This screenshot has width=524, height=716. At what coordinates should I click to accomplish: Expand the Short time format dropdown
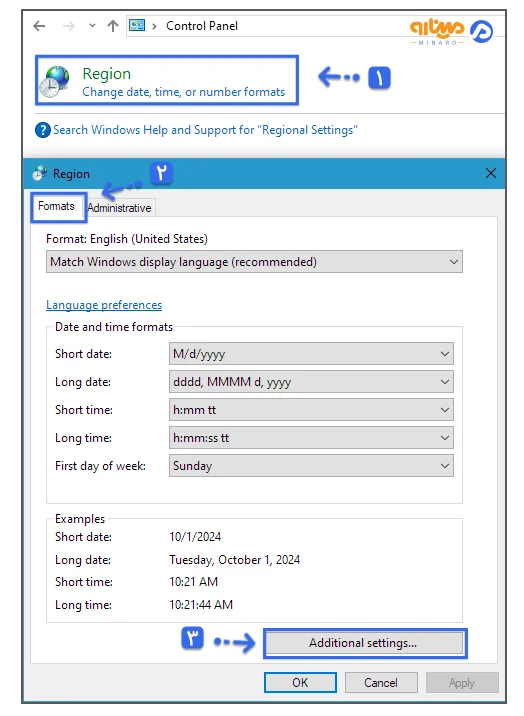coord(311,410)
